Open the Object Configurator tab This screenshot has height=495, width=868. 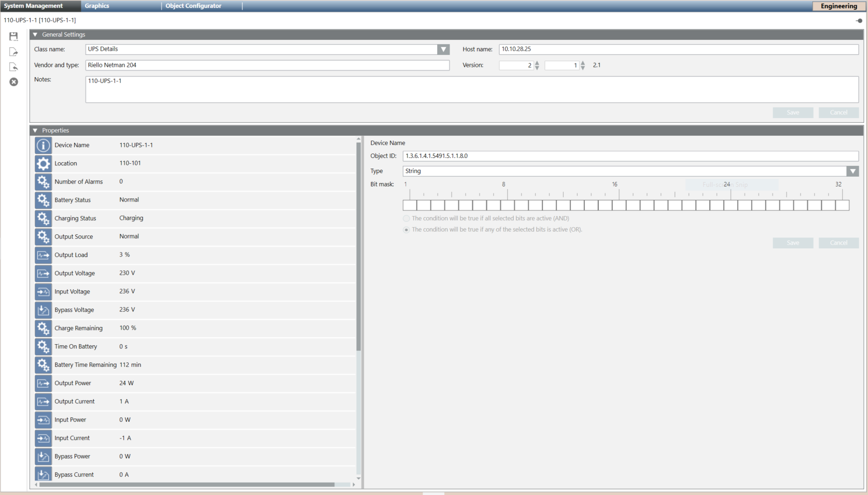click(193, 6)
